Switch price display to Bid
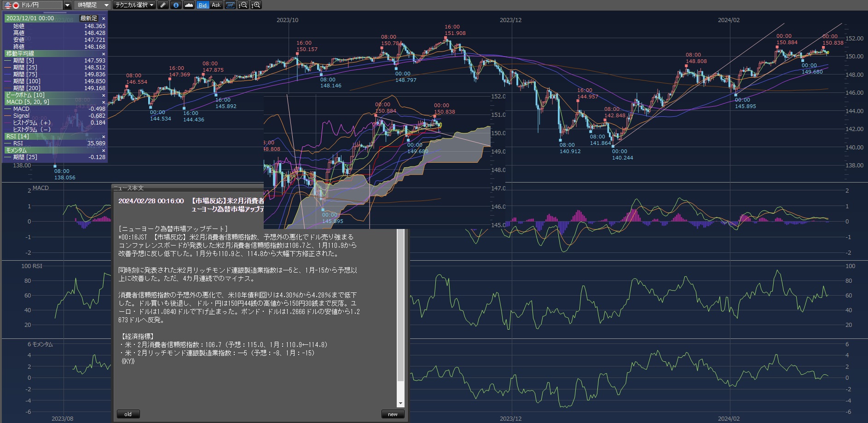The width and height of the screenshot is (868, 423). [x=203, y=5]
